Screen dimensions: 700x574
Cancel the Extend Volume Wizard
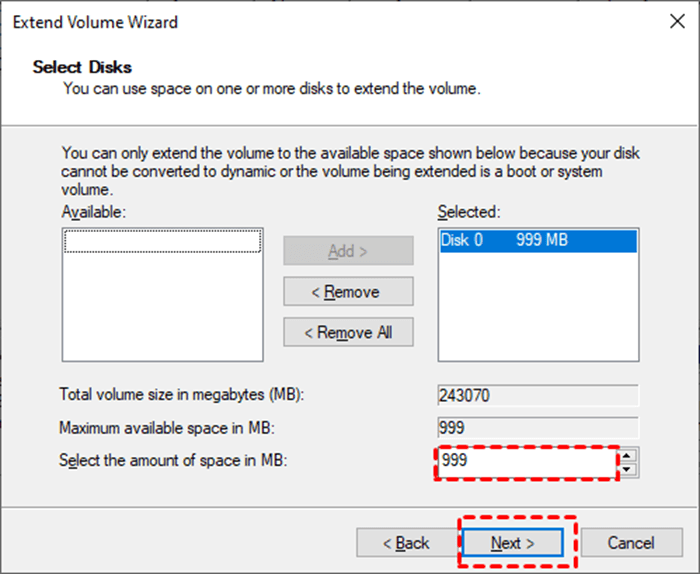[631, 543]
